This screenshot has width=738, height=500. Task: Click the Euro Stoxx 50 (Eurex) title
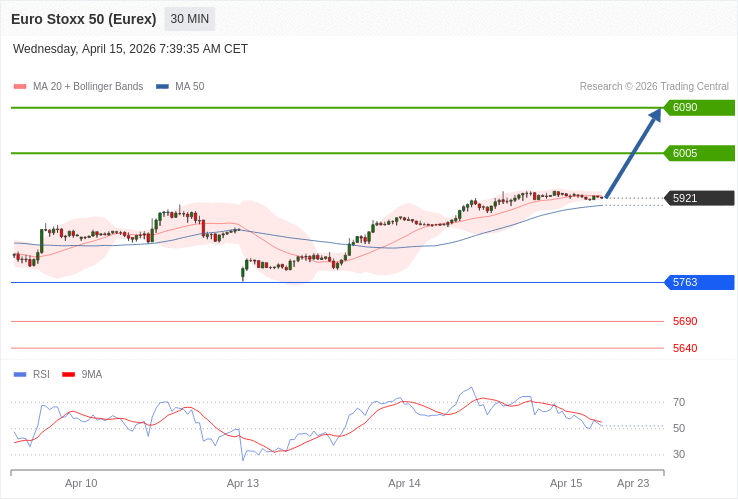[x=84, y=19]
